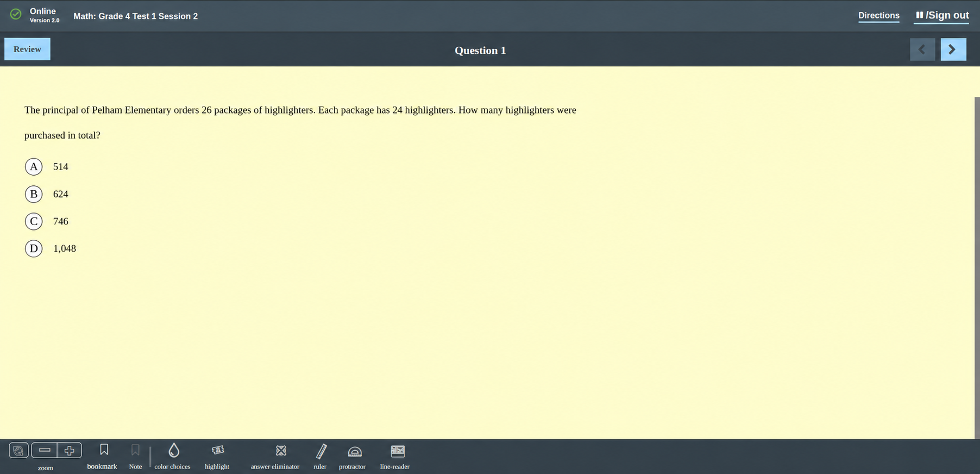Click the test title Math: Grade 4 Test 1 Session 2
This screenshot has height=474, width=980.
tap(136, 16)
